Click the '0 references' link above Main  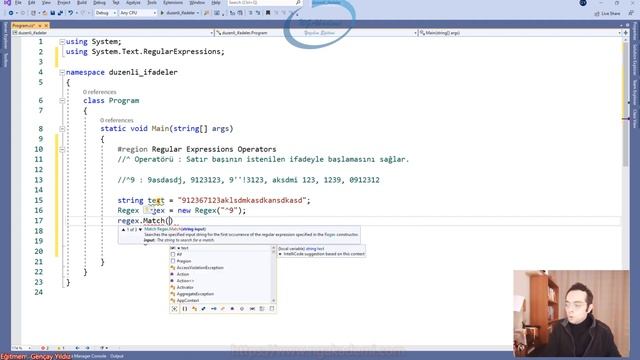click(117, 120)
